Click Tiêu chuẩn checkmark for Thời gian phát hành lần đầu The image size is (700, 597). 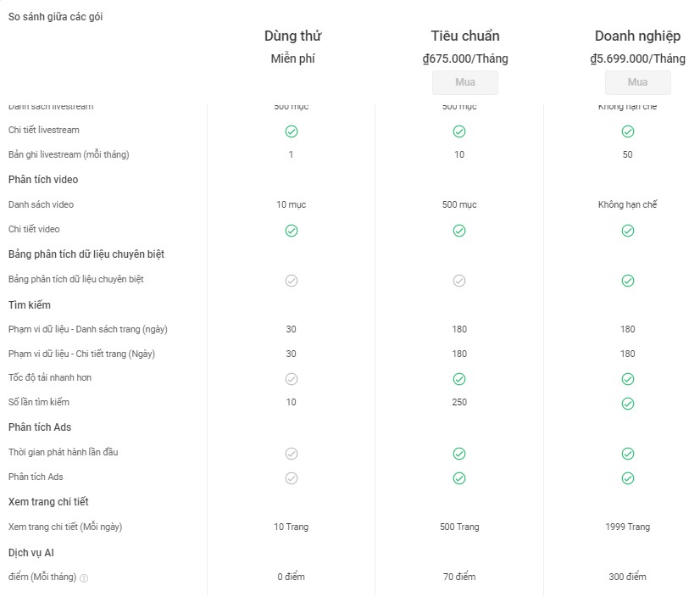459,454
